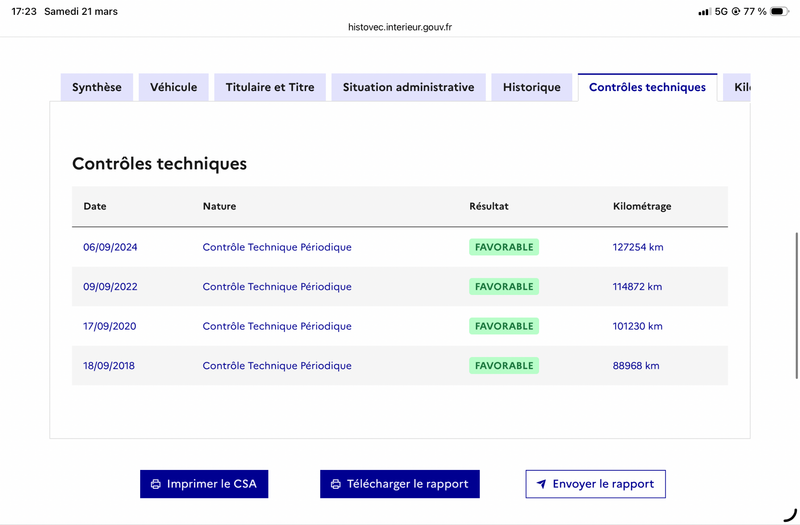This screenshot has width=800, height=525.
Task: Open the Synthèse tab
Action: coord(97,87)
